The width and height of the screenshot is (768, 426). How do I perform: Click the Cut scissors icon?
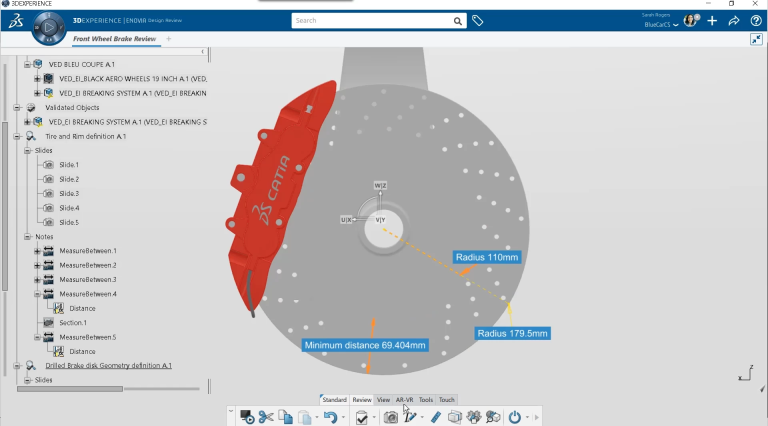[x=266, y=416]
